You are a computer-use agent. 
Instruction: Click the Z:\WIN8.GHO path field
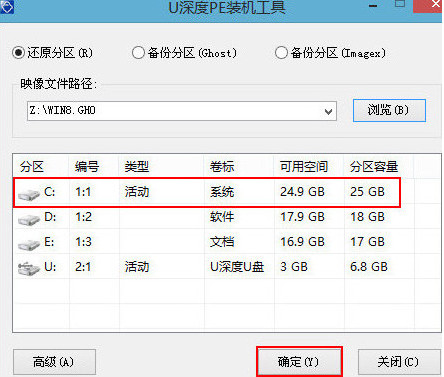pos(182,111)
